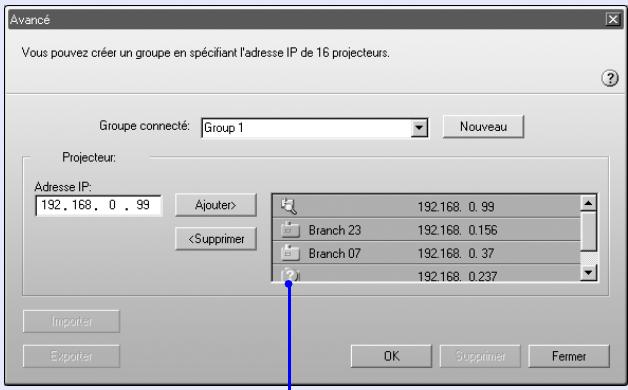Click the Adresse IP input field
Viewport: 628px width, 390px height.
(x=99, y=205)
